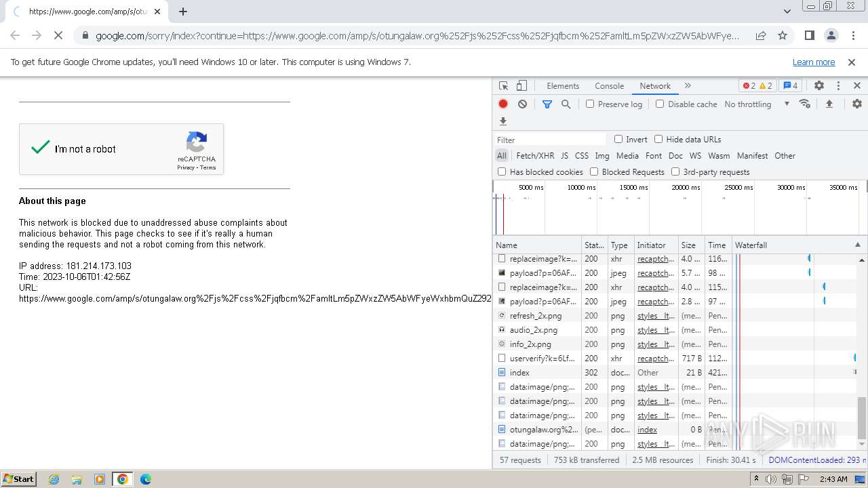Click the import HAR upload icon

tap(829, 104)
